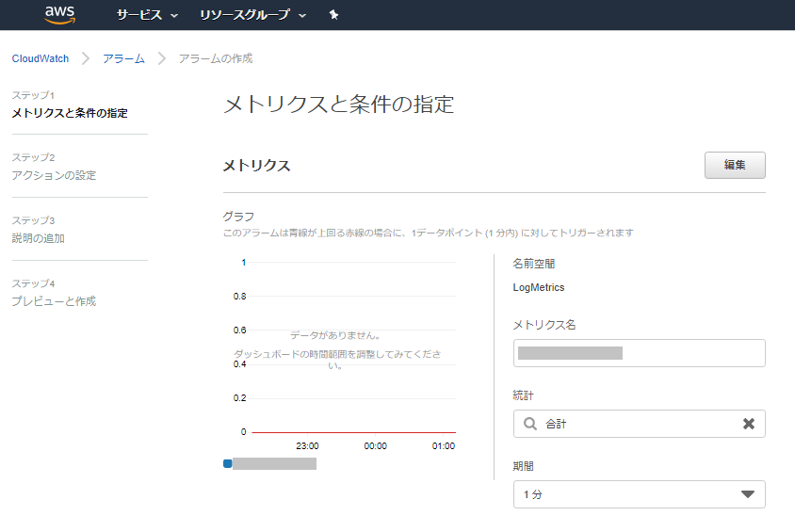Open the リソースグループ menu
The width and height of the screenshot is (795, 532).
tap(253, 15)
